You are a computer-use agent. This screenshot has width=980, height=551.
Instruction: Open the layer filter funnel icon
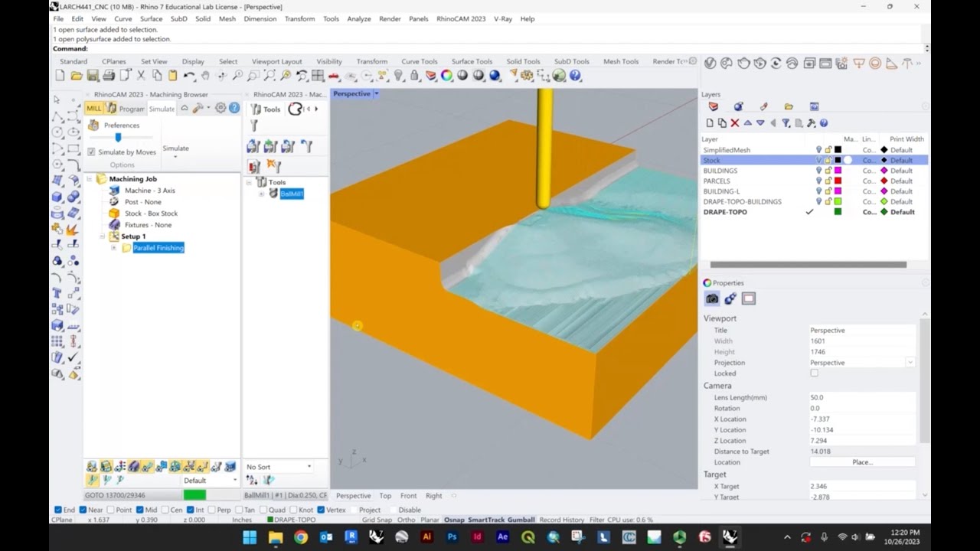point(786,122)
